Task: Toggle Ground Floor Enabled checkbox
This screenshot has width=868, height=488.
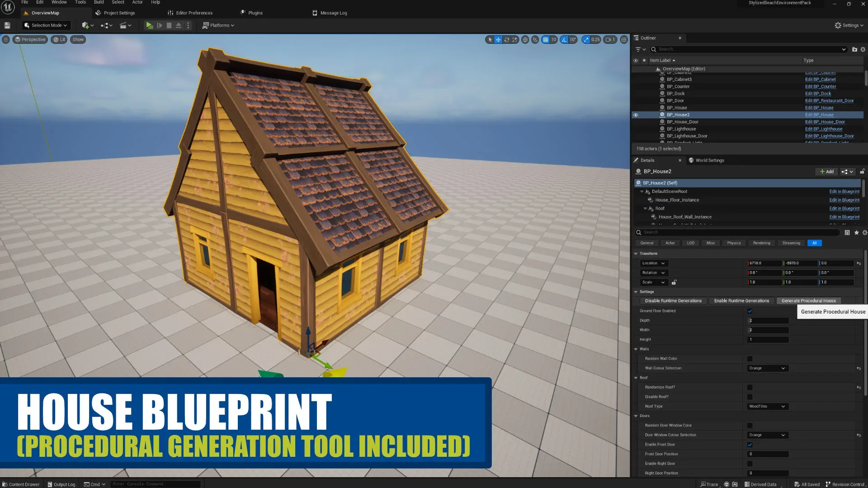Action: 750,310
